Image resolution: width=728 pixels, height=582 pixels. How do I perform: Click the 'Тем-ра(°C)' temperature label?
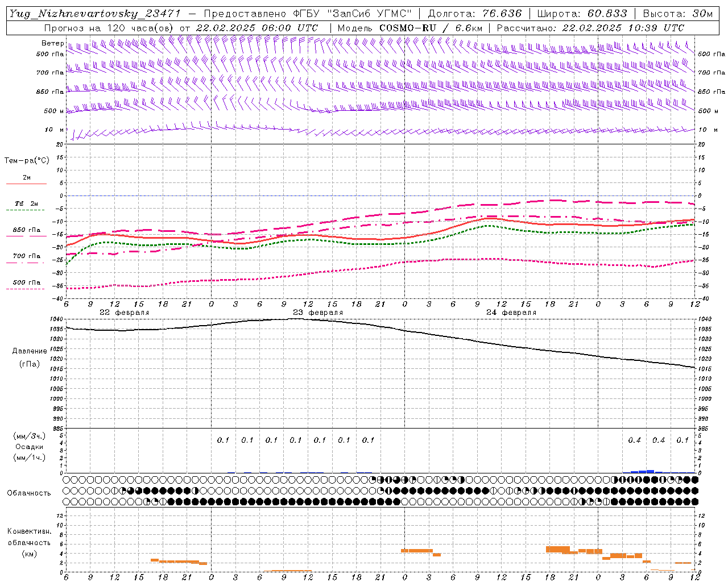pyautogui.click(x=26, y=161)
